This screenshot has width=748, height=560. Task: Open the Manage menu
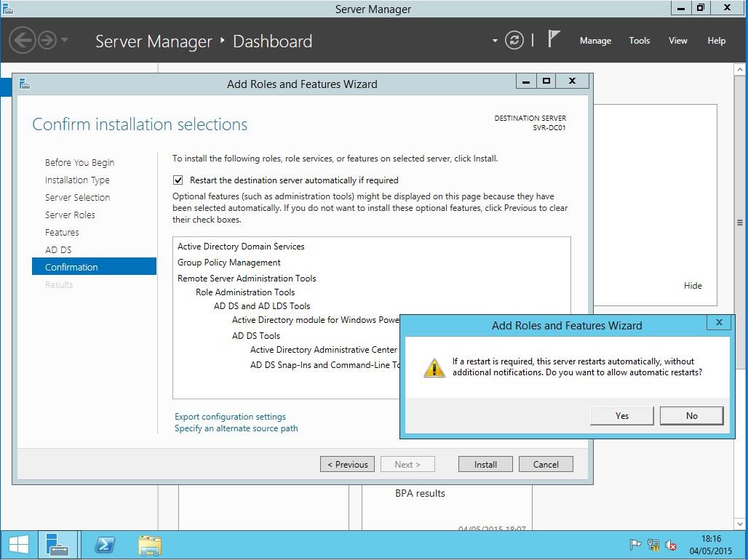(x=594, y=41)
